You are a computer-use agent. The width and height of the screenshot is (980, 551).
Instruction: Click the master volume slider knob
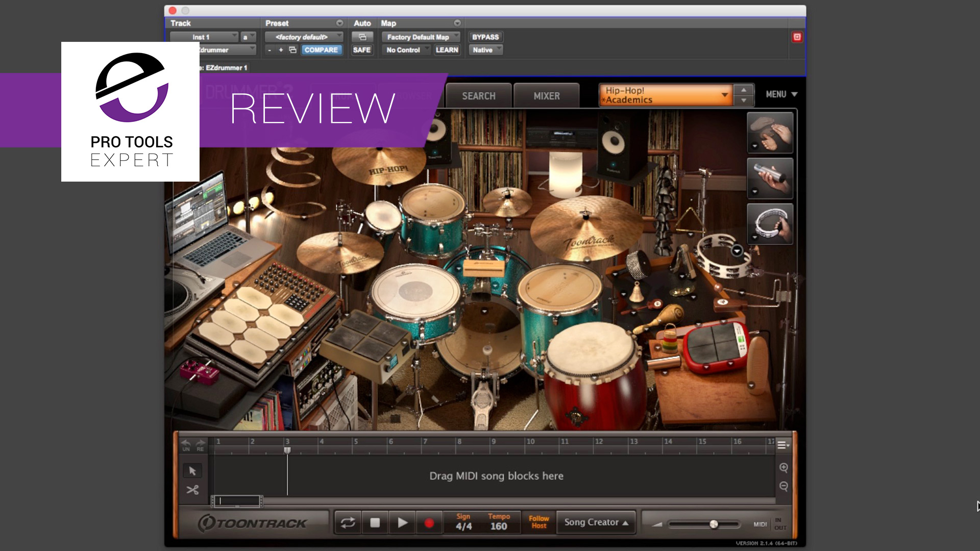coord(714,524)
